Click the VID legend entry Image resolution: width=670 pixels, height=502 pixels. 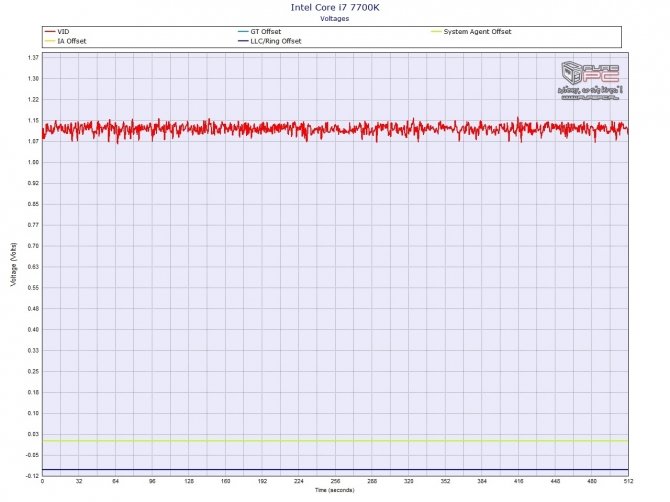tap(57, 32)
